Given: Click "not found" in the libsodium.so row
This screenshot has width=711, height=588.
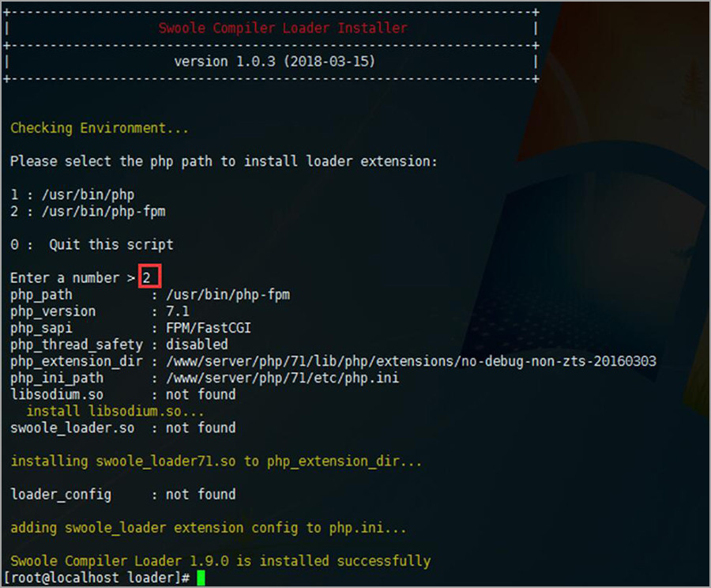Looking at the screenshot, I should click(201, 394).
